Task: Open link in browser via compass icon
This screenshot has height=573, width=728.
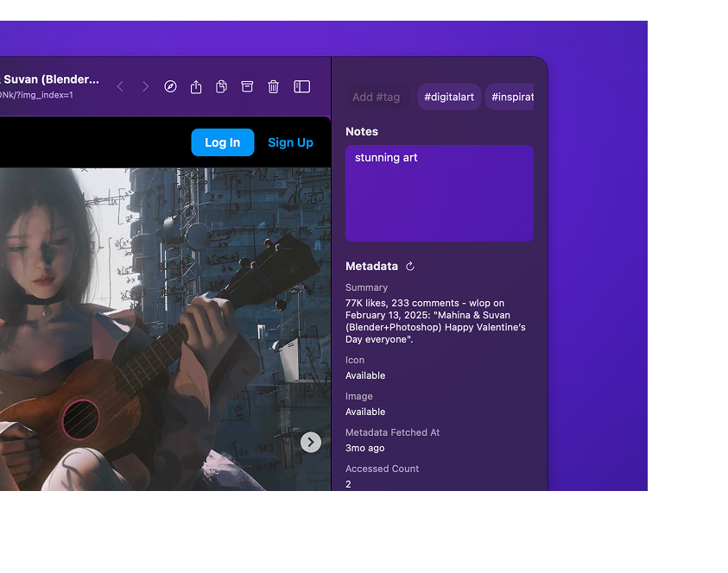Action: tap(170, 87)
